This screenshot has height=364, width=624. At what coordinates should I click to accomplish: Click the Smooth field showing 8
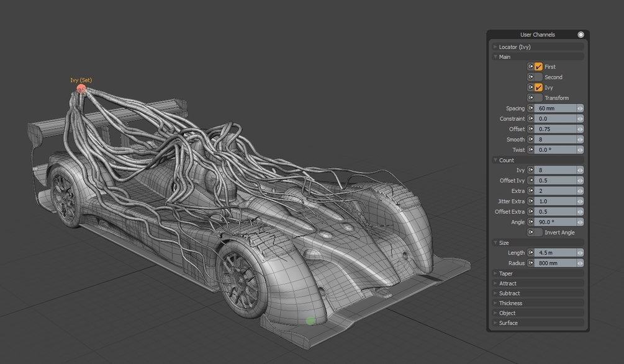click(x=555, y=139)
